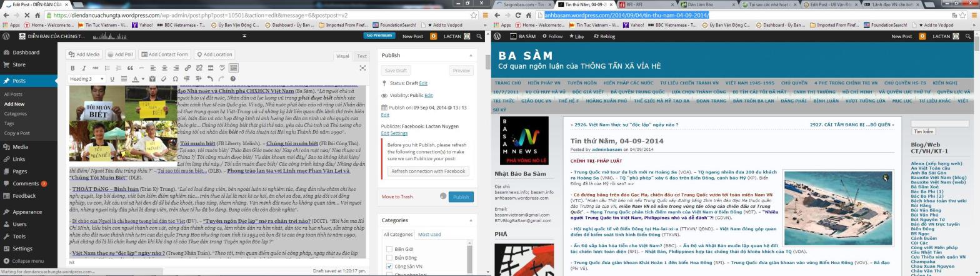Image resolution: width=980 pixels, height=276 pixels.
Task: Switch to the Text editor tab
Action: pyautogui.click(x=361, y=56)
